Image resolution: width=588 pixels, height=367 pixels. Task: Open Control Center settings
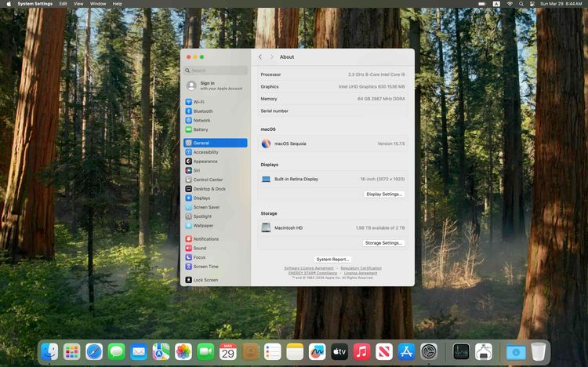coord(216,180)
